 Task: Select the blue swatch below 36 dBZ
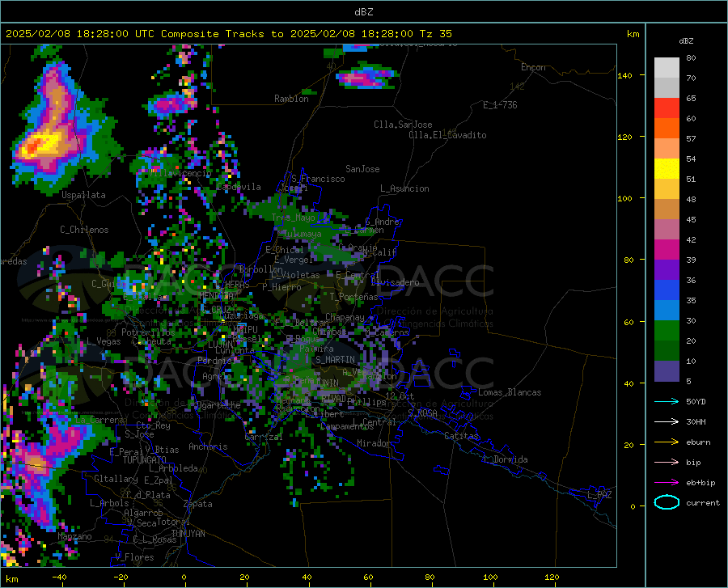click(667, 290)
